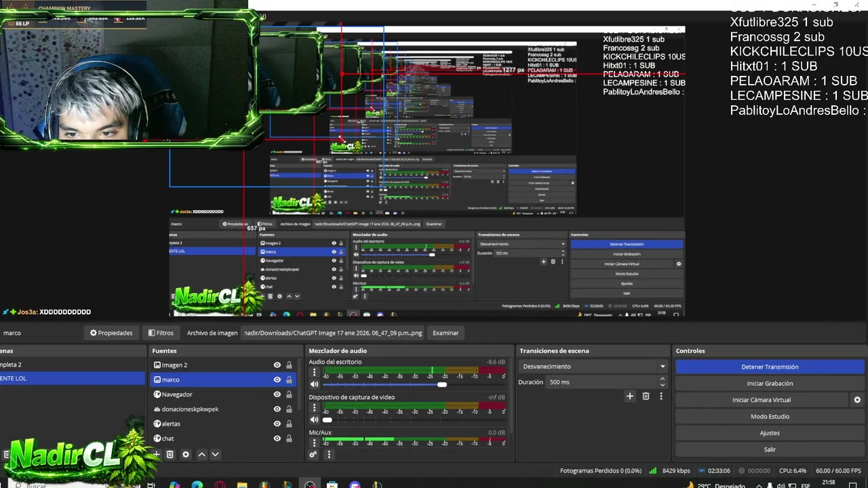Mute Dispositivo de captura de video via its speaker icon
This screenshot has width=868, height=488.
[x=314, y=420]
